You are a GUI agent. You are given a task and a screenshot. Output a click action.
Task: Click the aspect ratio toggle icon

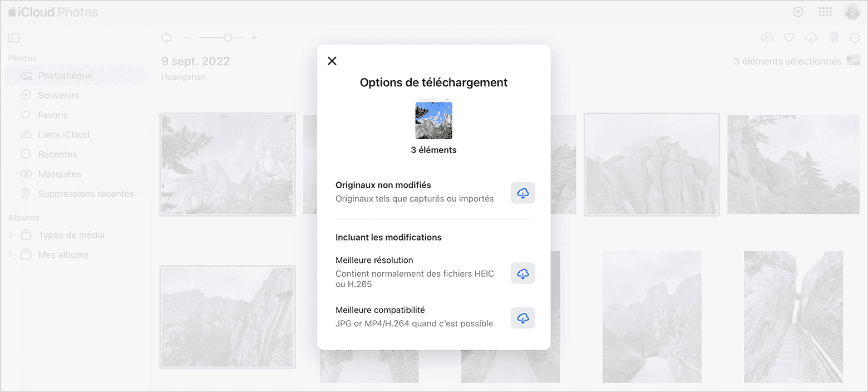tap(166, 38)
